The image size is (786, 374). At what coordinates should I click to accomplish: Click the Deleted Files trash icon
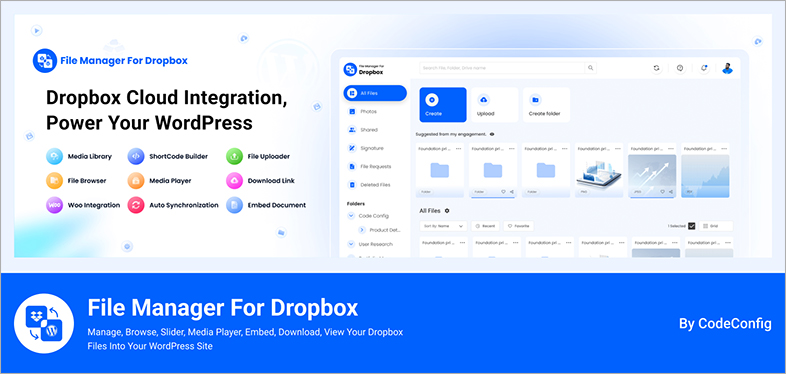(351, 185)
